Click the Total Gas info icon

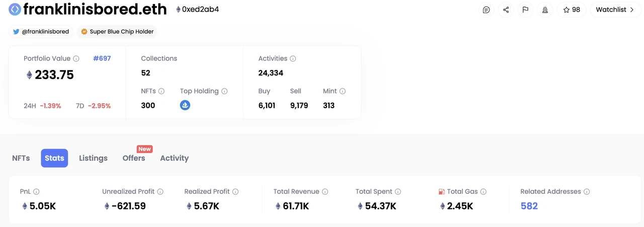coord(484,192)
